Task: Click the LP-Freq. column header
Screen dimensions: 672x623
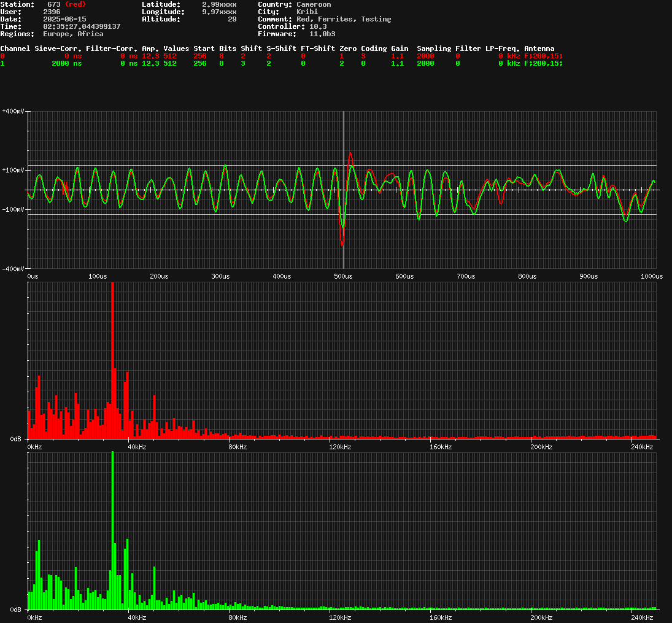Action: (x=502, y=48)
